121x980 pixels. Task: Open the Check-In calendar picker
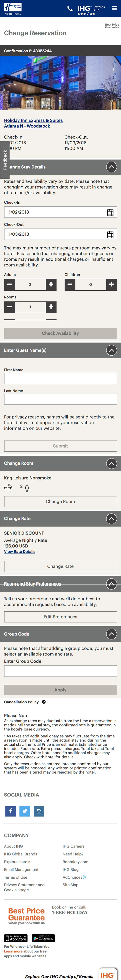(110, 212)
